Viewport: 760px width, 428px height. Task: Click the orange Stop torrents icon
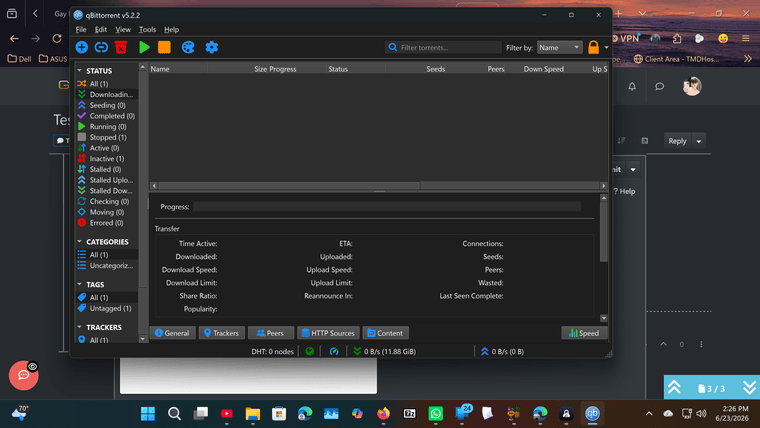pyautogui.click(x=164, y=47)
